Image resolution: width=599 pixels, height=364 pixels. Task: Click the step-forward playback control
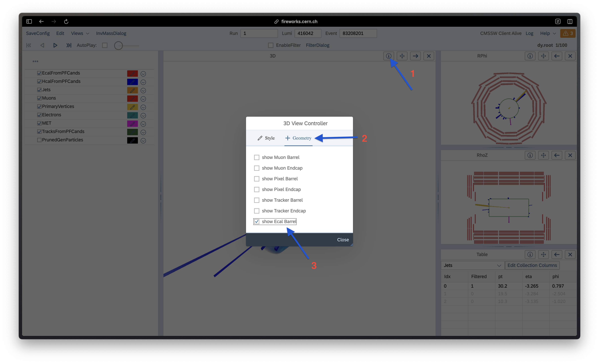click(69, 45)
